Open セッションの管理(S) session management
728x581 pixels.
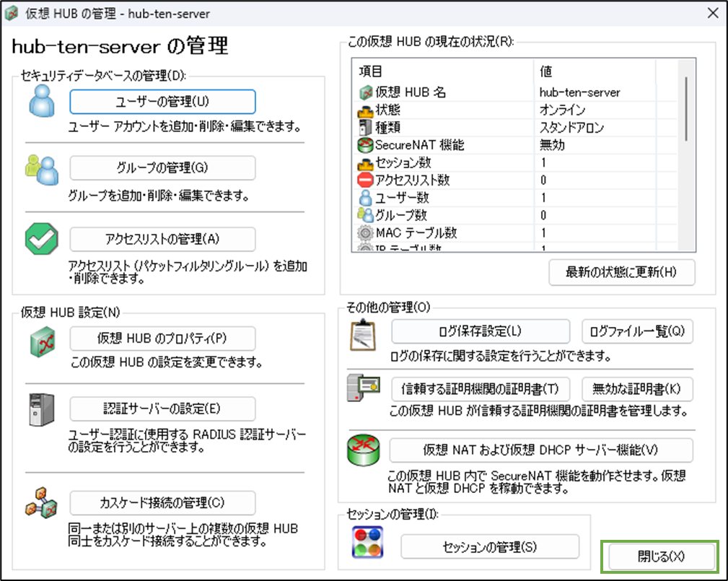pos(490,547)
